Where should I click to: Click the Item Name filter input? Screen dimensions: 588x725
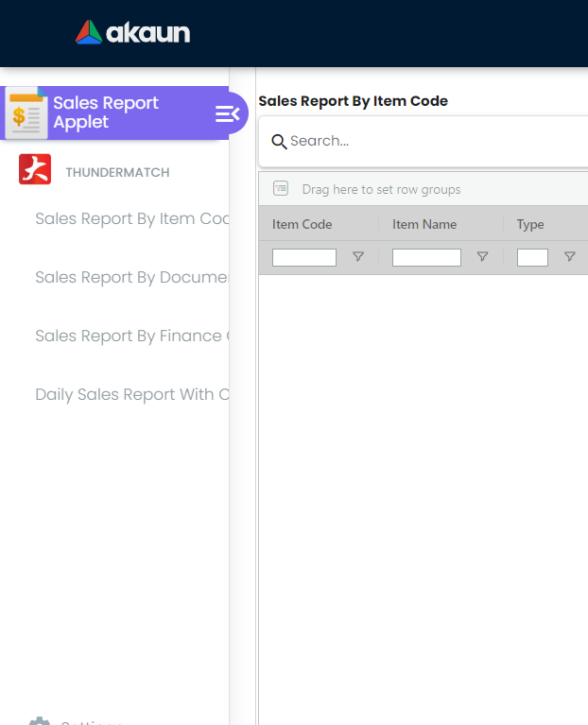[426, 257]
